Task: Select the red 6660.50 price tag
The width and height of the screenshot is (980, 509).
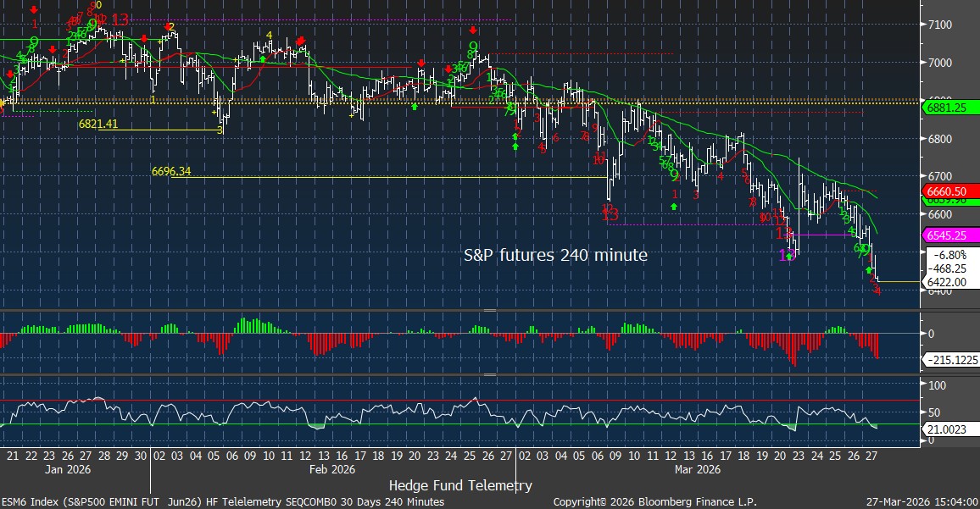Action: [948, 192]
